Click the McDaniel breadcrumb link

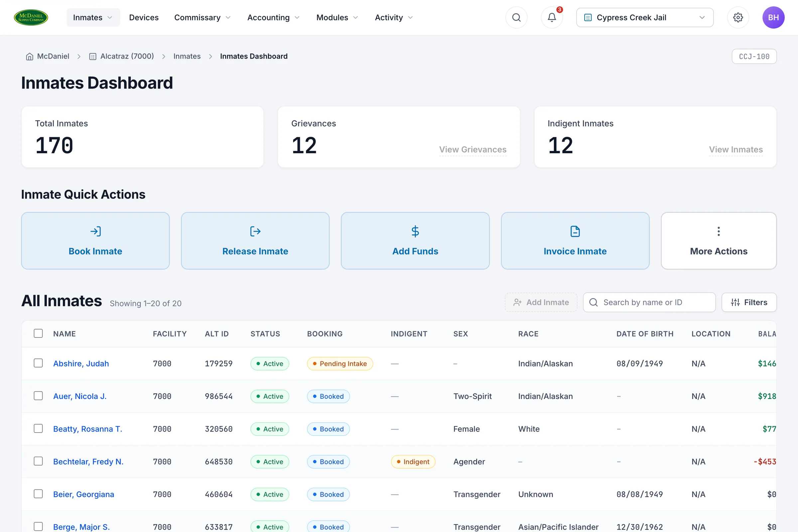click(x=53, y=56)
